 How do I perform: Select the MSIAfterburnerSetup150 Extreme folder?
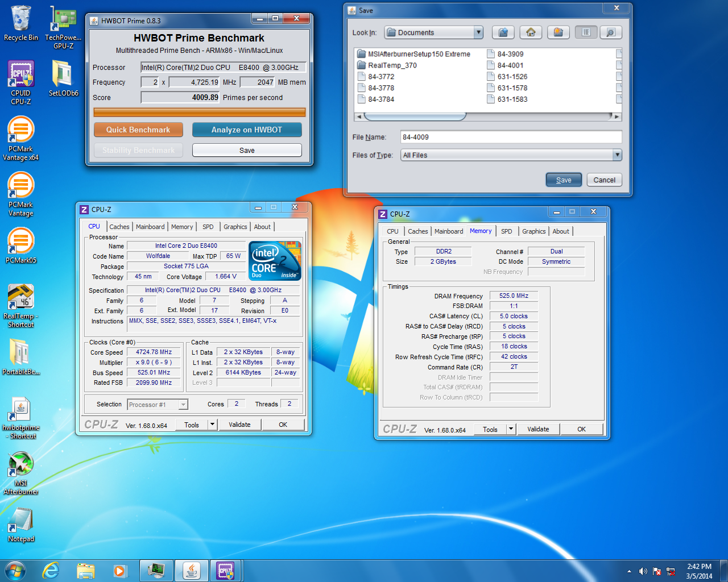pos(413,54)
